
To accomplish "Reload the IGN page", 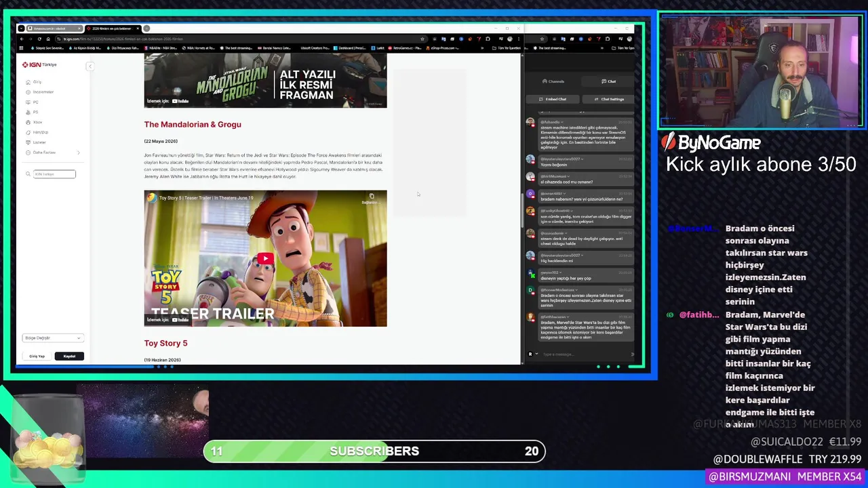I will click(39, 39).
